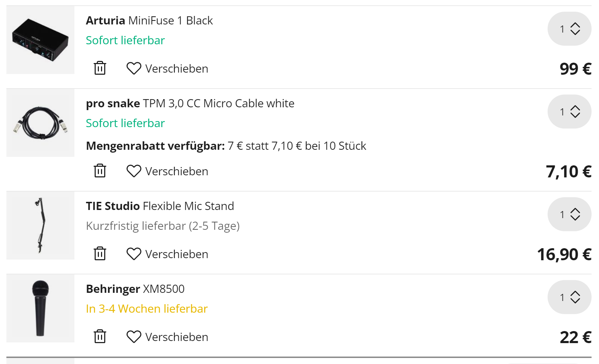
Task: Delete Behringer XM8500 from the cart
Action: [100, 336]
